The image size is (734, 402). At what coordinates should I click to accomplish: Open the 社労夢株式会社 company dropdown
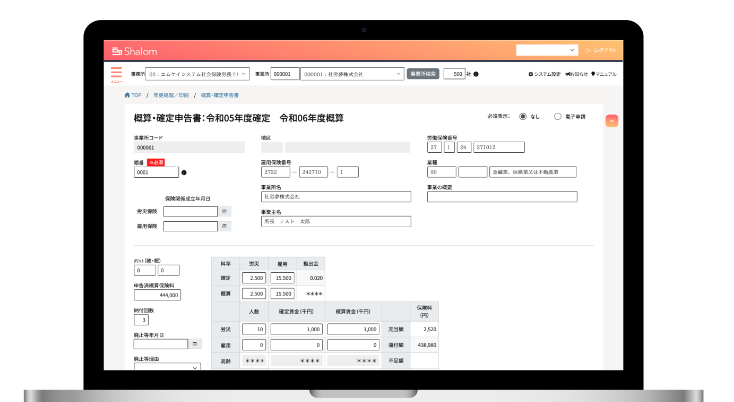(352, 74)
